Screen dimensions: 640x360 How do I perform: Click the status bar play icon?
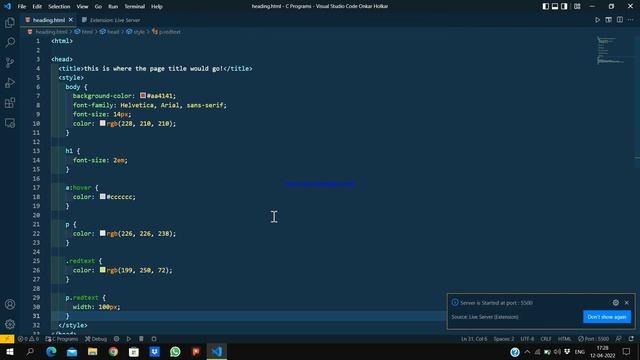pyautogui.click(x=129, y=339)
